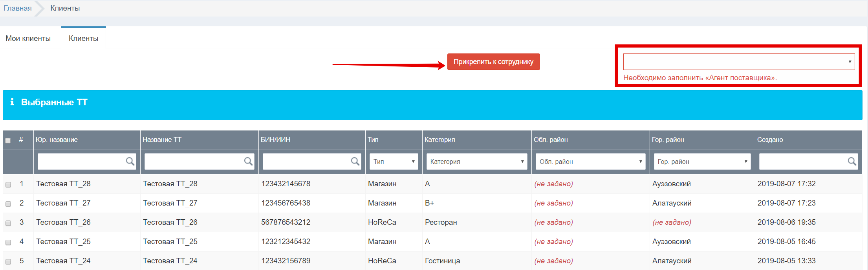Sort table by Создано column header
The image size is (868, 270).
click(x=770, y=140)
